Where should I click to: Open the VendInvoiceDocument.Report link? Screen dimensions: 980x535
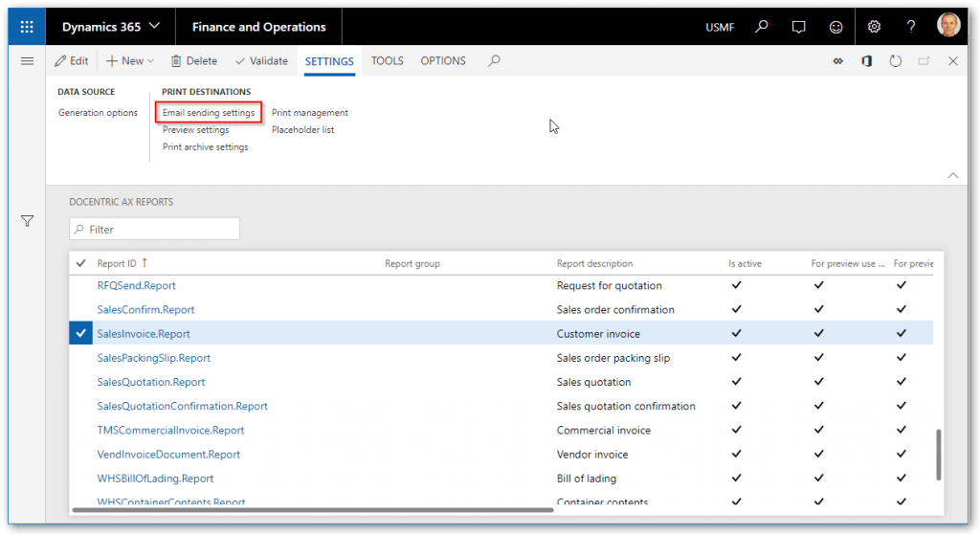click(168, 455)
